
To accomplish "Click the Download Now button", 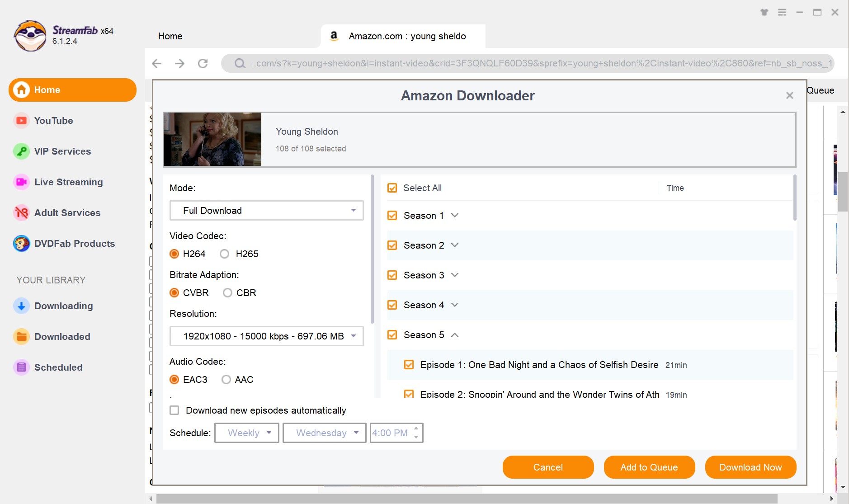I will pyautogui.click(x=751, y=467).
